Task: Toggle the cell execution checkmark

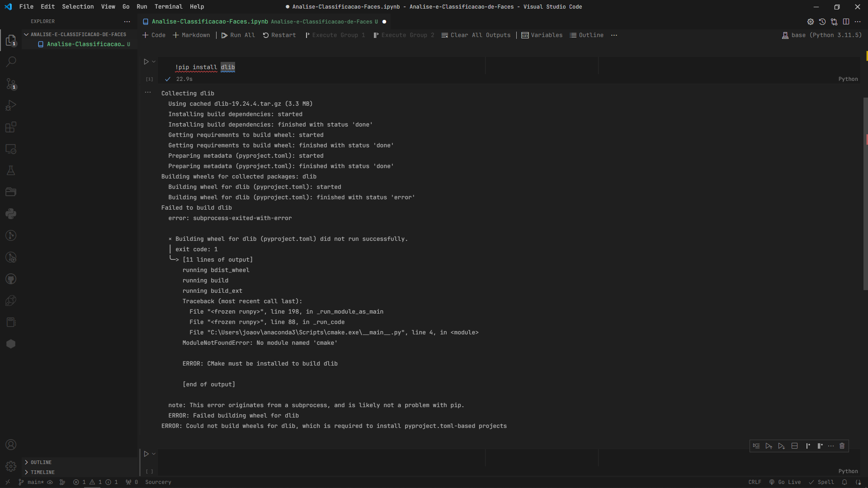Action: (x=168, y=79)
